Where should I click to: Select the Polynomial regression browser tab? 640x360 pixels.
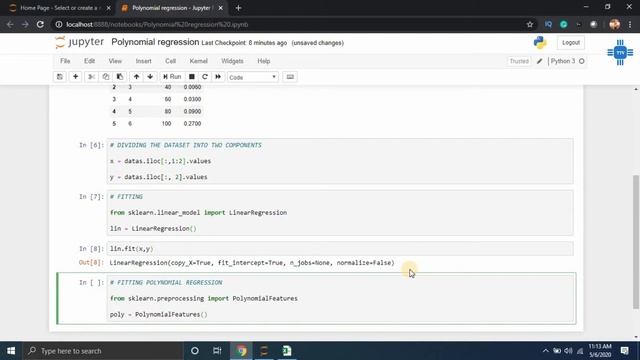click(x=171, y=8)
